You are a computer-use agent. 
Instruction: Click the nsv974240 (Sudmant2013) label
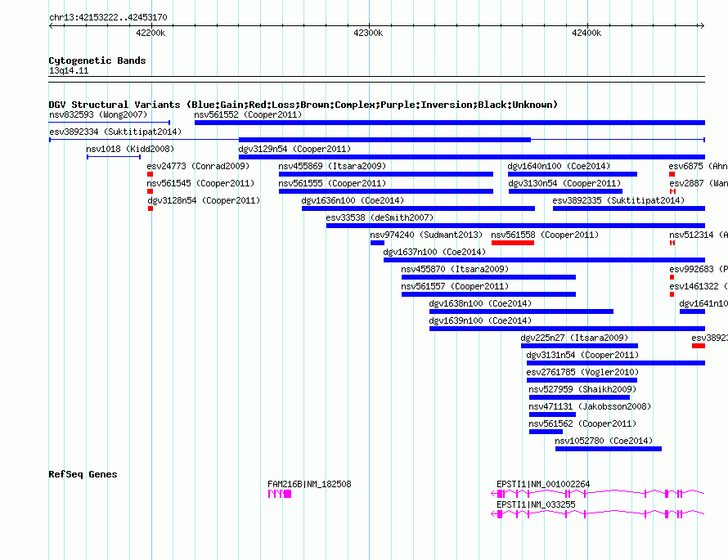(x=425, y=235)
